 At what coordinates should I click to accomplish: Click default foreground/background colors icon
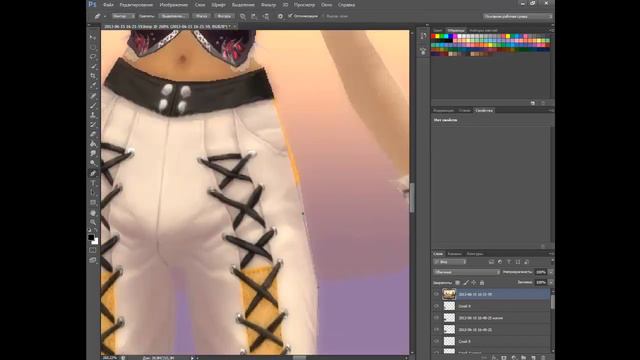click(89, 230)
